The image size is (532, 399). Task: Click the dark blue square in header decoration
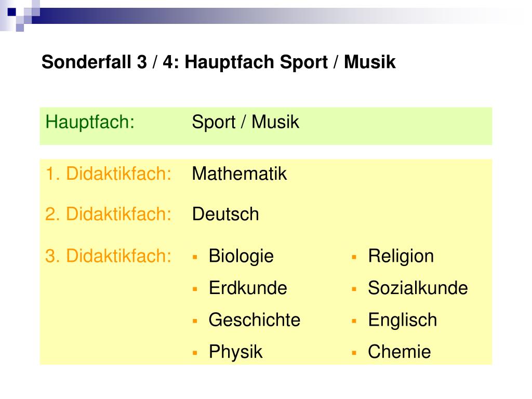tap(11, 12)
